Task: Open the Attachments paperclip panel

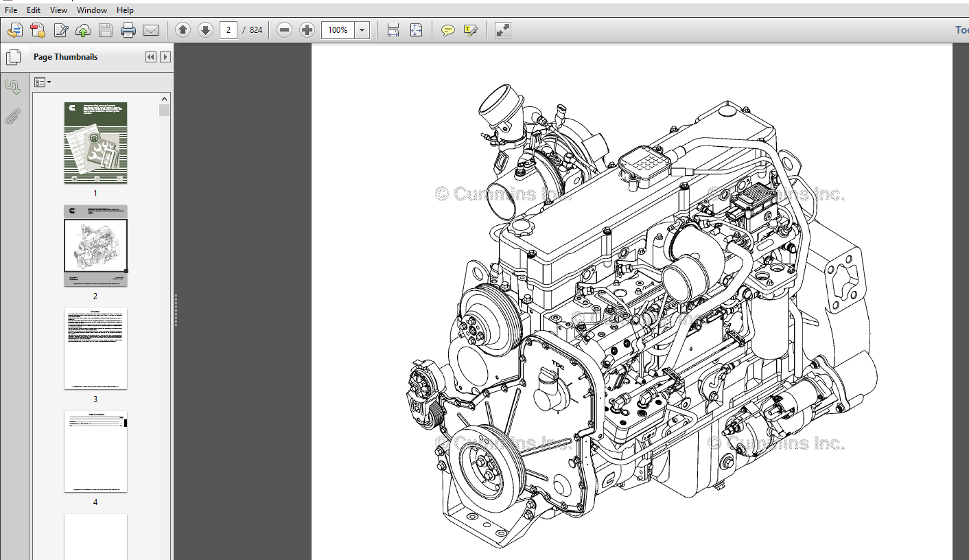Action: coord(12,116)
